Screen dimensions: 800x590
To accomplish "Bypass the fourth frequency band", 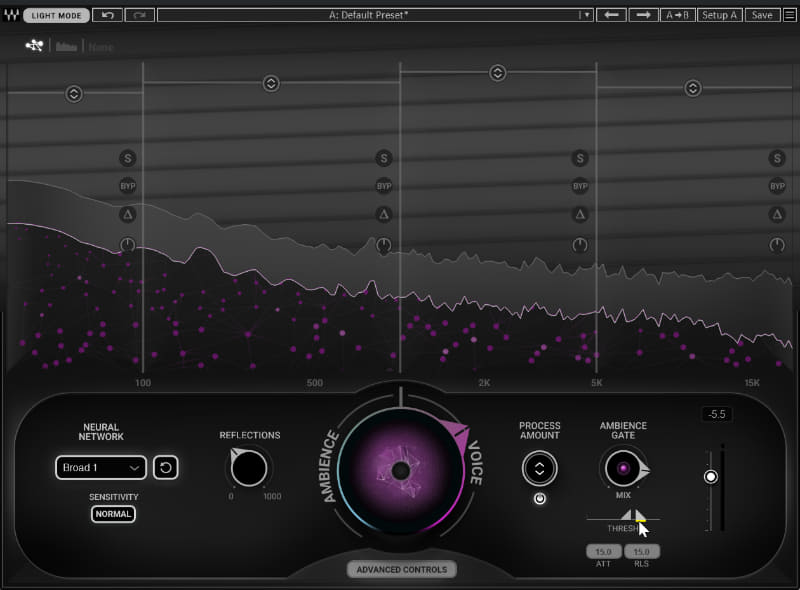I will (777, 186).
